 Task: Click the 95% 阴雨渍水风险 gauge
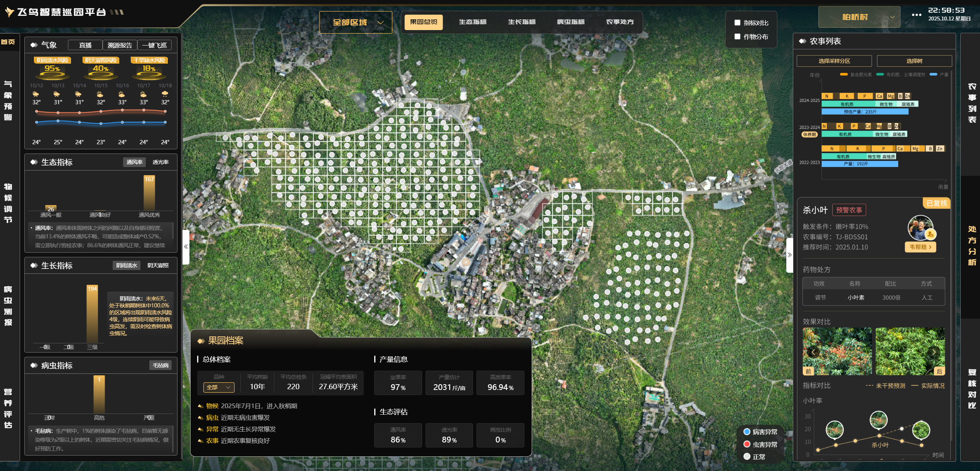[x=52, y=69]
